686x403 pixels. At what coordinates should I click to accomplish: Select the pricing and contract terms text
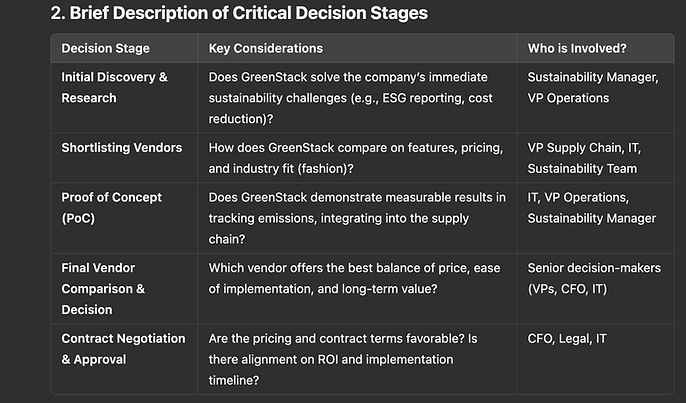click(x=343, y=338)
